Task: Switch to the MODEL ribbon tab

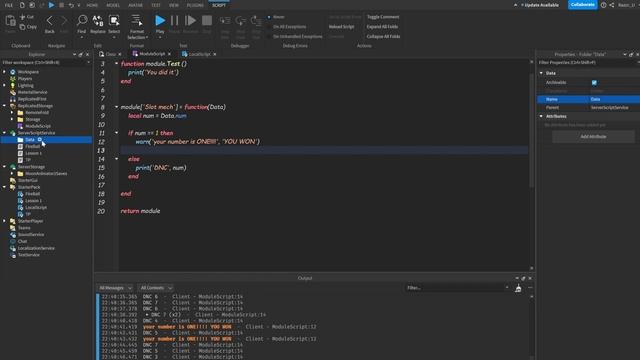Action: 113,5
